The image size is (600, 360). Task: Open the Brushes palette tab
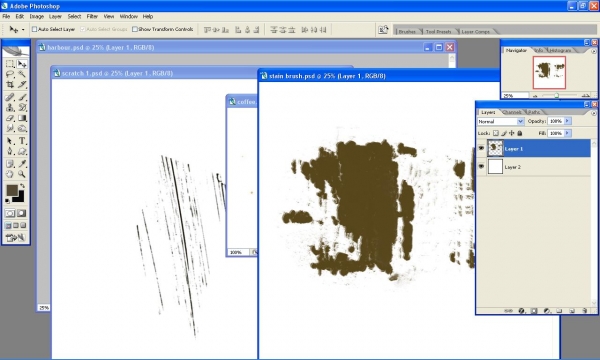[x=407, y=32]
